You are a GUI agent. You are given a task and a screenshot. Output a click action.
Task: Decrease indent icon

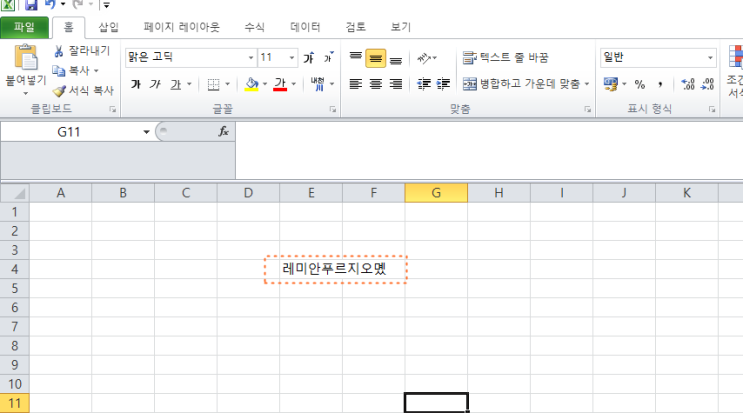424,84
